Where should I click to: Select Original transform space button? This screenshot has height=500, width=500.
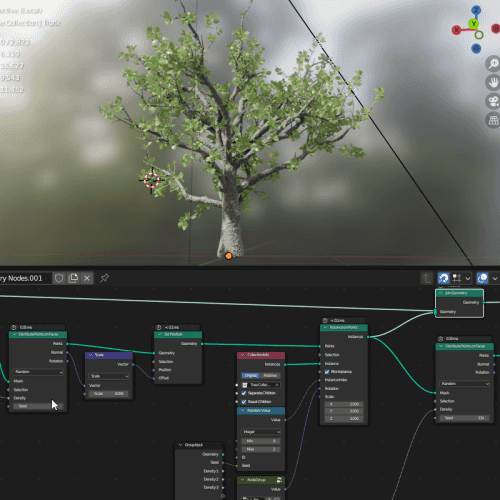click(251, 376)
